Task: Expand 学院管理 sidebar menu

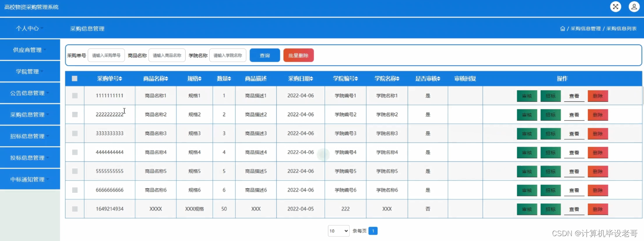Action: (x=30, y=71)
